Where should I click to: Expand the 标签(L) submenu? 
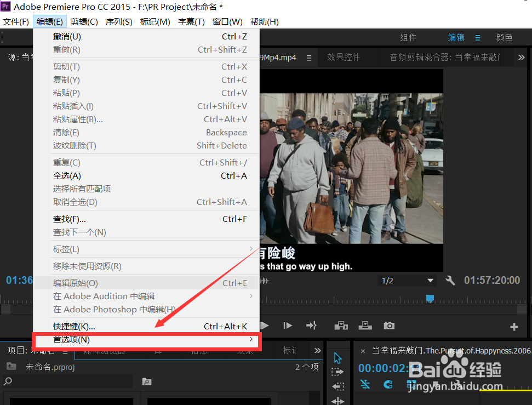coord(147,249)
